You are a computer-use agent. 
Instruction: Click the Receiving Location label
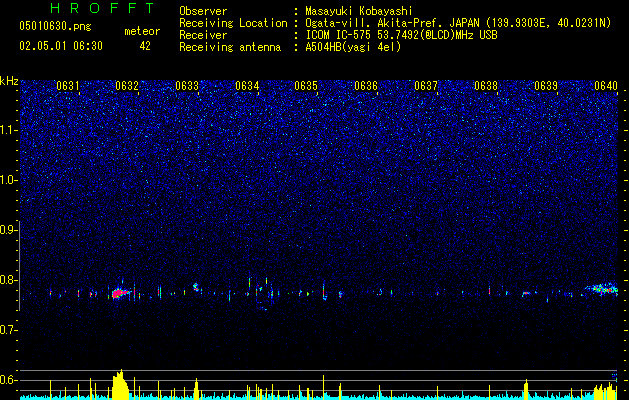[233, 23]
